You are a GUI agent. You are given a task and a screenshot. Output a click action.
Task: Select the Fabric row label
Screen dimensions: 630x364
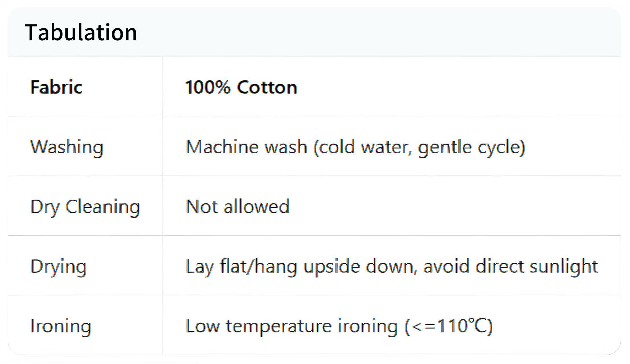click(x=56, y=87)
